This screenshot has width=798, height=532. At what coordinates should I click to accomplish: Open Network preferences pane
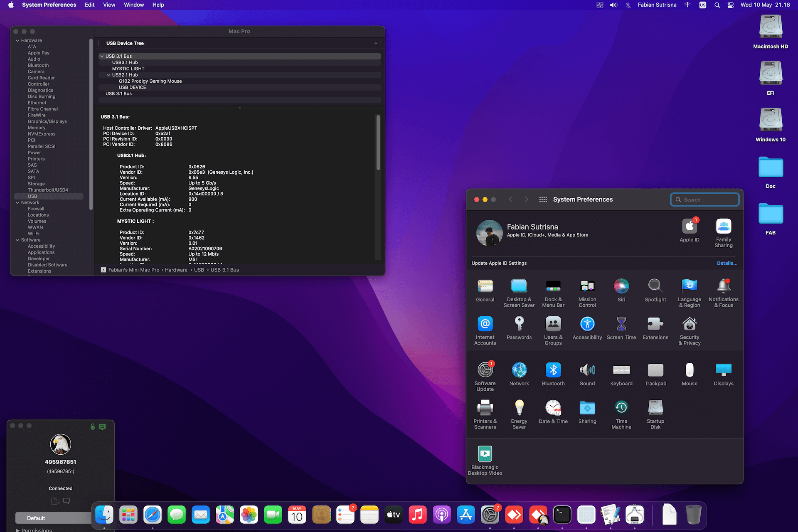coord(519,374)
